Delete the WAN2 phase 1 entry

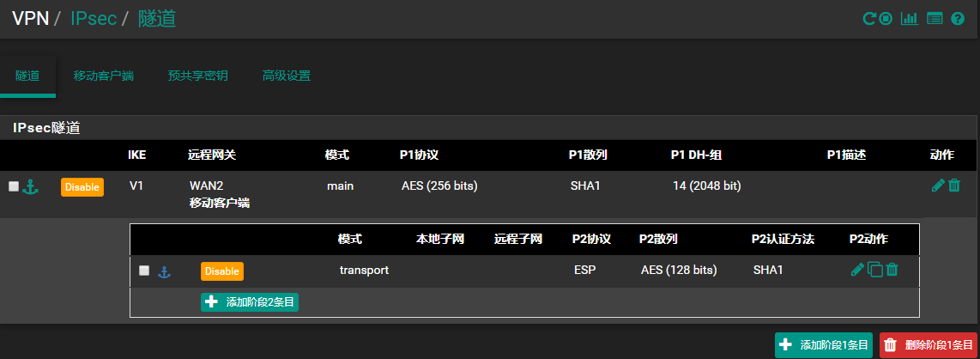pyautogui.click(x=954, y=186)
